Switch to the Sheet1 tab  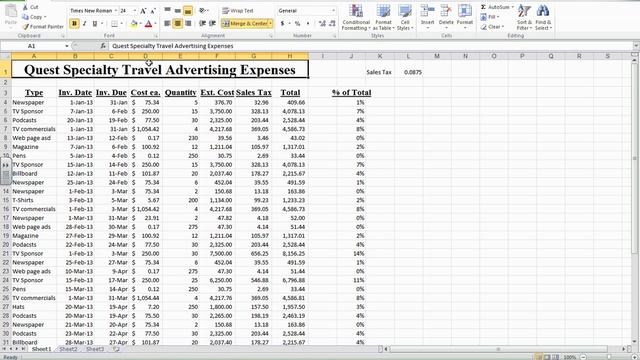(x=42, y=349)
